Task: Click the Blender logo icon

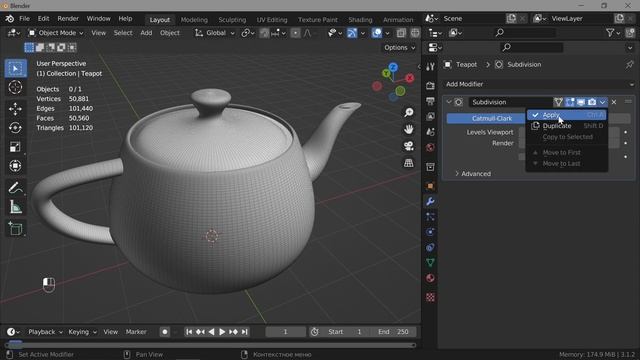Action: point(9,19)
